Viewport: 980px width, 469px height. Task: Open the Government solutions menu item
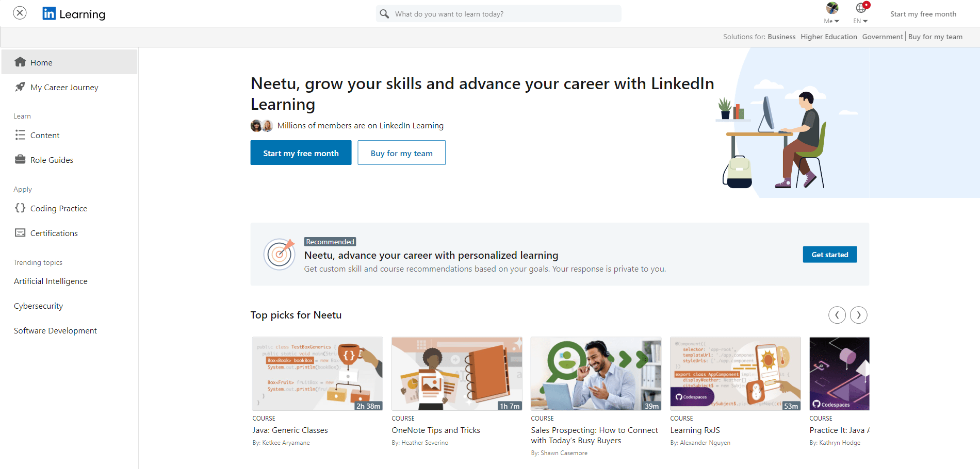(x=882, y=37)
